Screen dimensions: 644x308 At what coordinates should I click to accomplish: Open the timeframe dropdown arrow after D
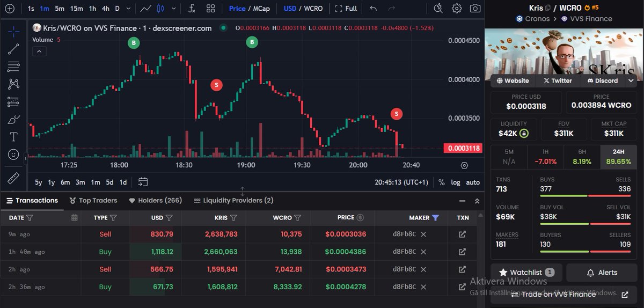point(128,9)
